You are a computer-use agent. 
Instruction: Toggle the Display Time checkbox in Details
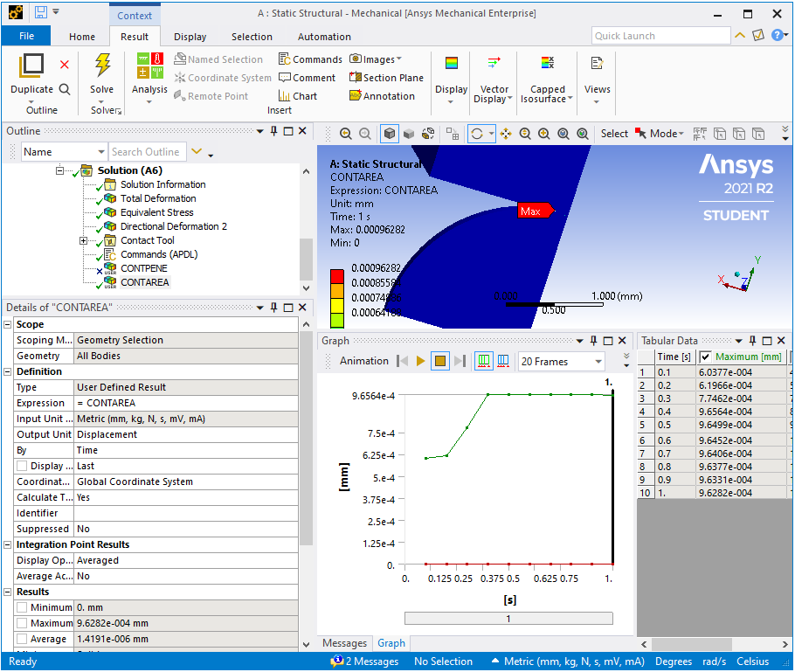[22, 466]
